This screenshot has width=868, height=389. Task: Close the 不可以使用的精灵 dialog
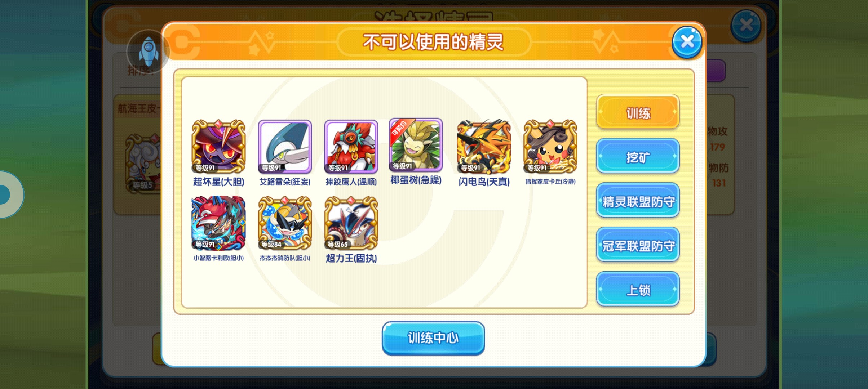point(687,42)
